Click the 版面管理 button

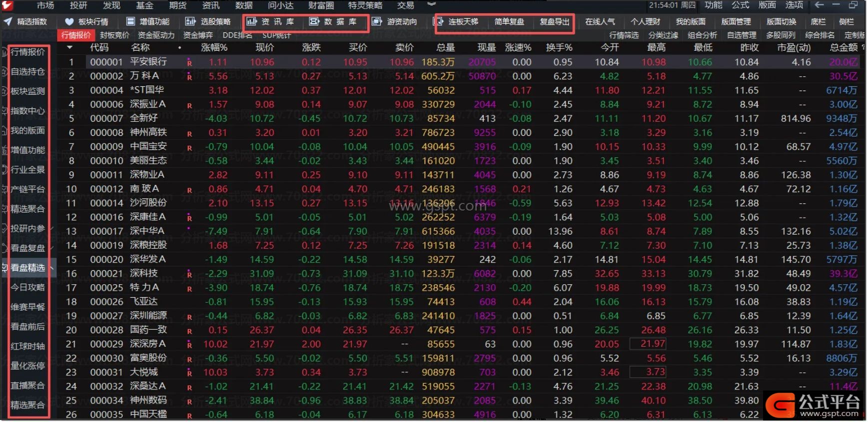click(736, 21)
